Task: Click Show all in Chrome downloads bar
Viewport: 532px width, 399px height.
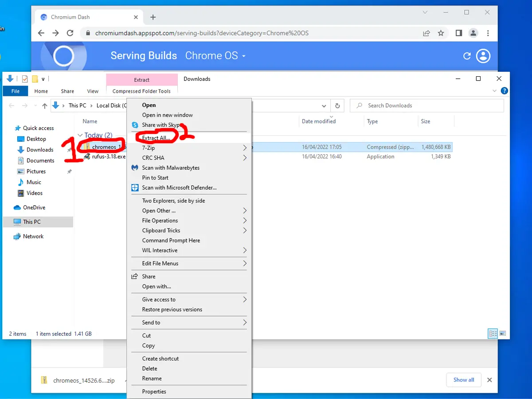Action: [464, 379]
